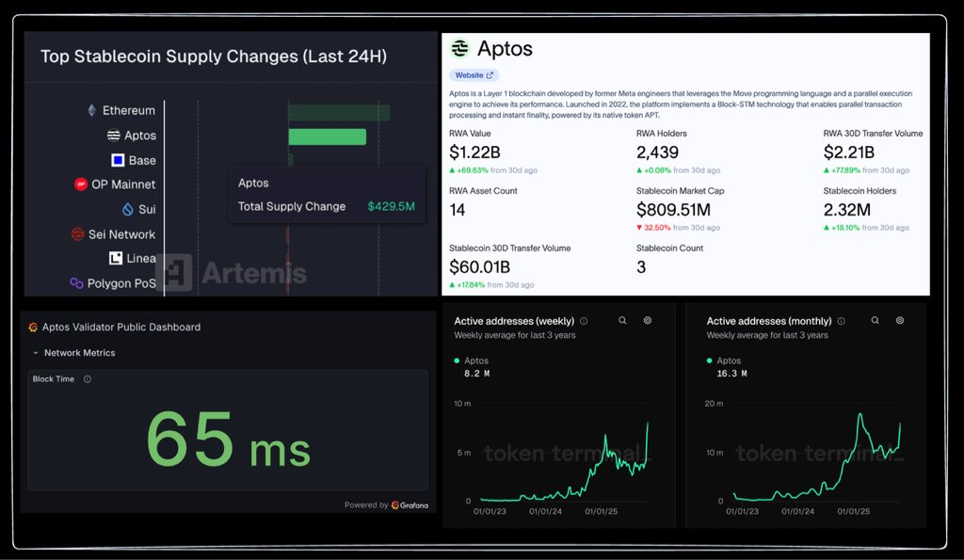Click info icon beside Active addresses (weekly)
This screenshot has height=560, width=964.
[584, 321]
